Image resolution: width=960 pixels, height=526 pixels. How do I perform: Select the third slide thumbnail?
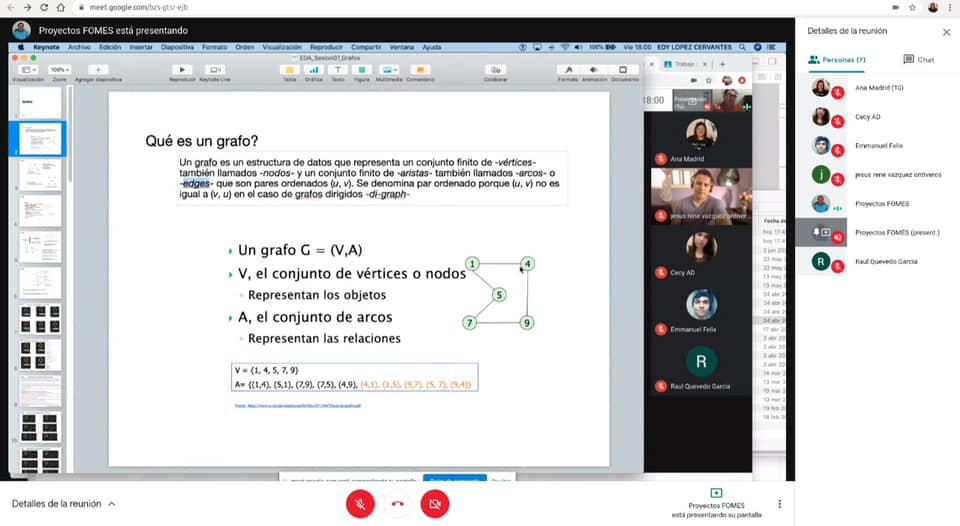(x=40, y=175)
